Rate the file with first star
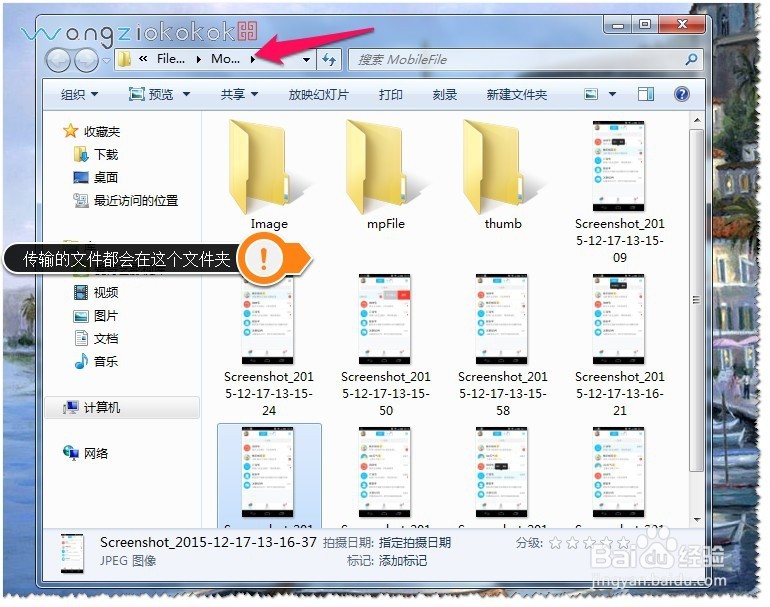The height and width of the screenshot is (607, 770). click(555, 543)
